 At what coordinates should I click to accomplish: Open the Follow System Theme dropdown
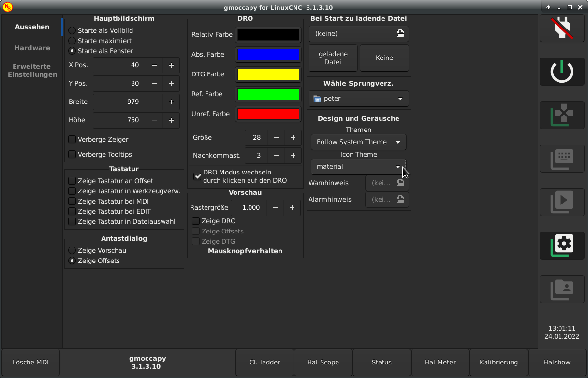pos(359,142)
